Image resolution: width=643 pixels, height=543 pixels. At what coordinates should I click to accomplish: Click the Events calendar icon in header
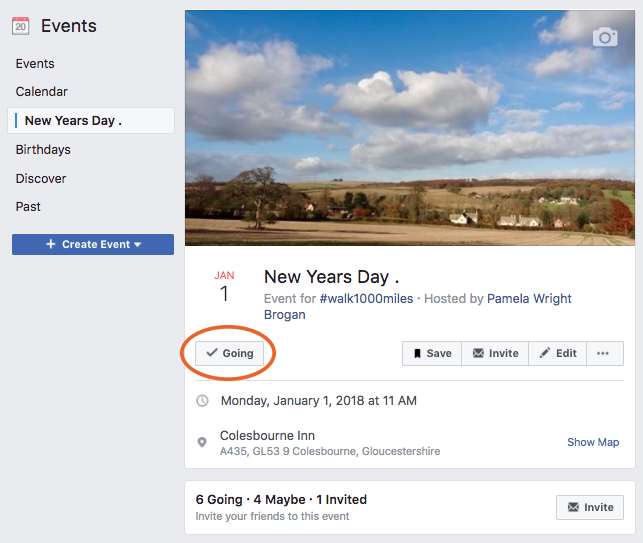pyautogui.click(x=21, y=26)
